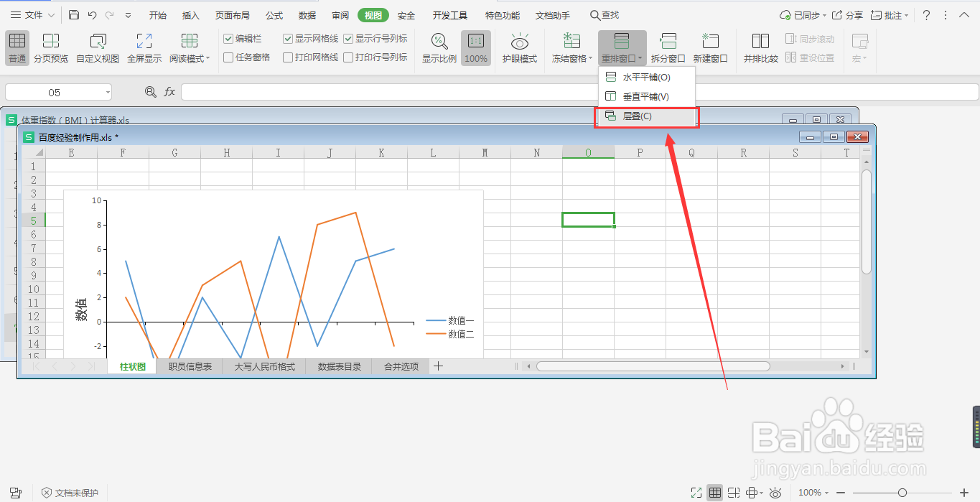
Task: Open 数据表目录 sheet tab
Action: point(340,366)
